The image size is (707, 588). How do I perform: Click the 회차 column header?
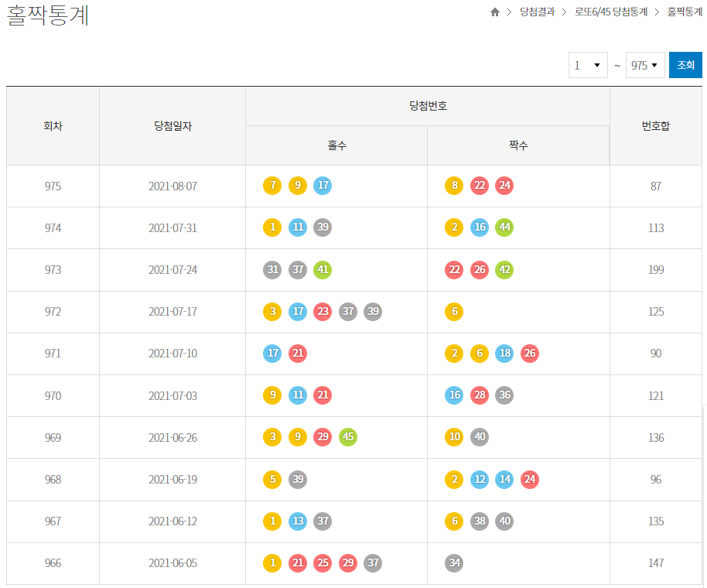[53, 126]
